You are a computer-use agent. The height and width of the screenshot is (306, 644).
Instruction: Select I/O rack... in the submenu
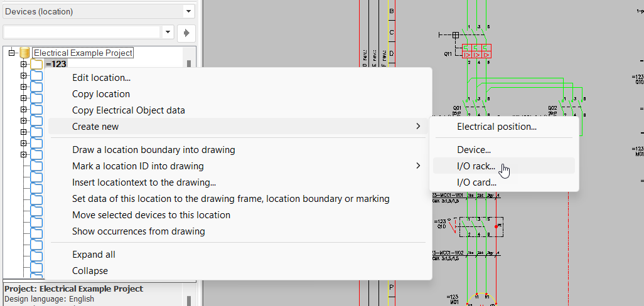pyautogui.click(x=476, y=166)
